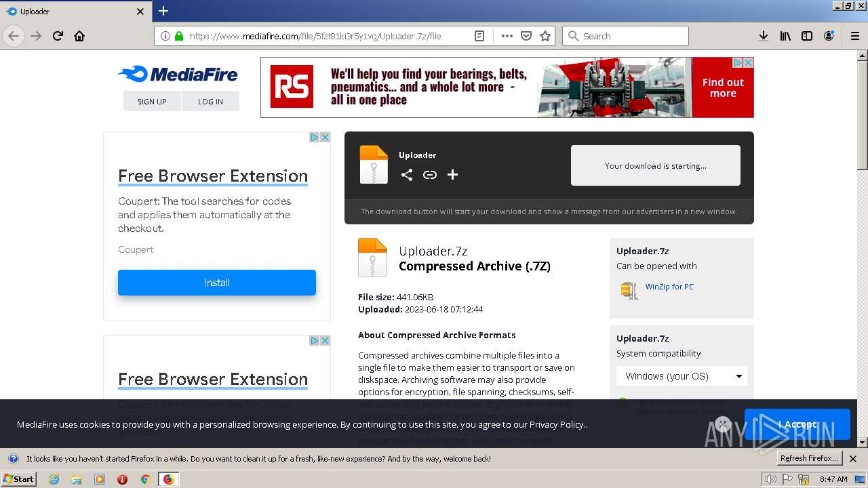Click the browser Search input field

click(625, 36)
